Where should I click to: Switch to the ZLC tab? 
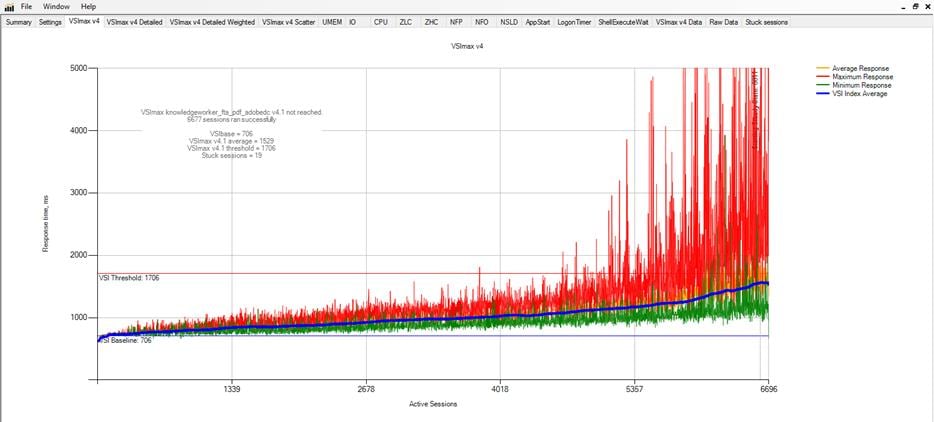[x=406, y=22]
